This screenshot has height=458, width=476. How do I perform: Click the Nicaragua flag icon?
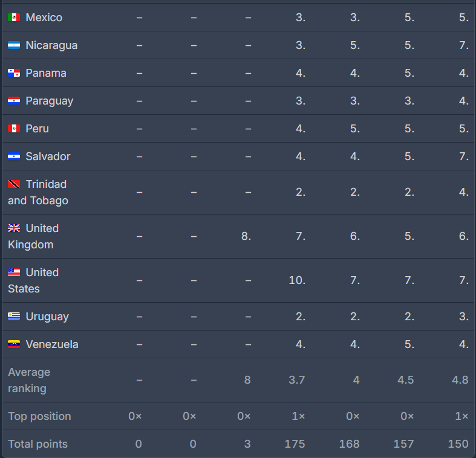[14, 45]
